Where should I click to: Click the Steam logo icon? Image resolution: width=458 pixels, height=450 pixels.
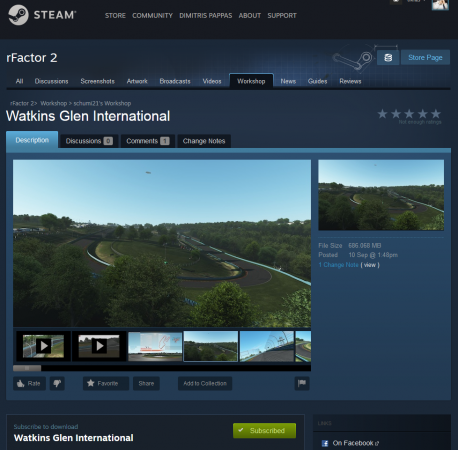point(18,15)
